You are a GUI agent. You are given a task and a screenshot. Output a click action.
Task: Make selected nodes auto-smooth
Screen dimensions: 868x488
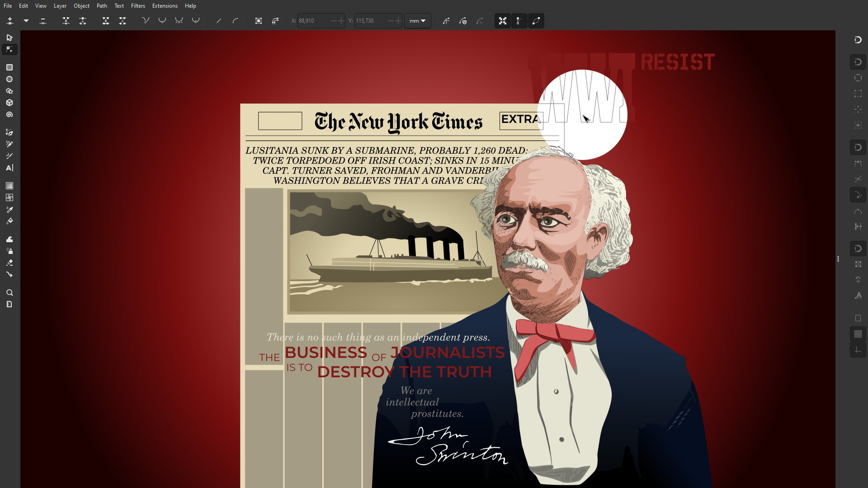click(x=196, y=21)
